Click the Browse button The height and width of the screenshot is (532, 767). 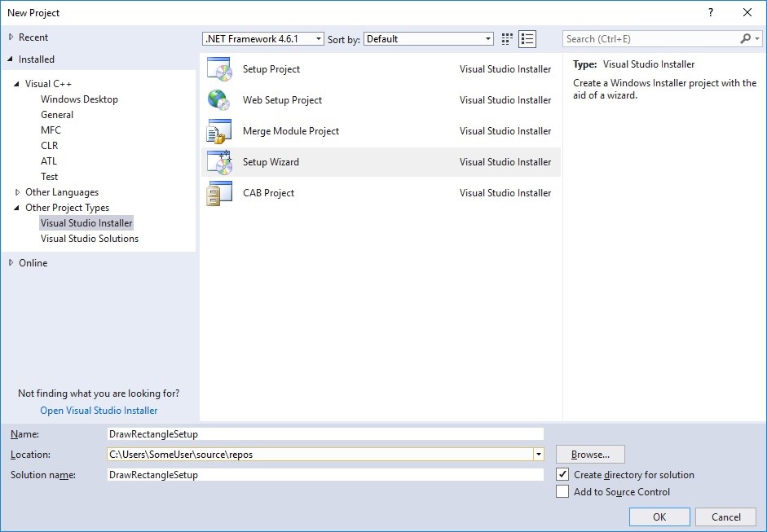[590, 455]
